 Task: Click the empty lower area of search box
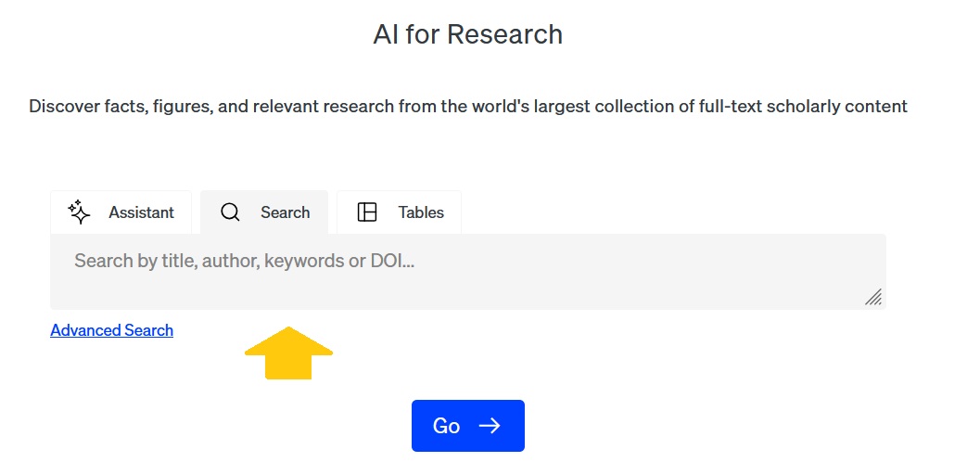pyautogui.click(x=464, y=293)
